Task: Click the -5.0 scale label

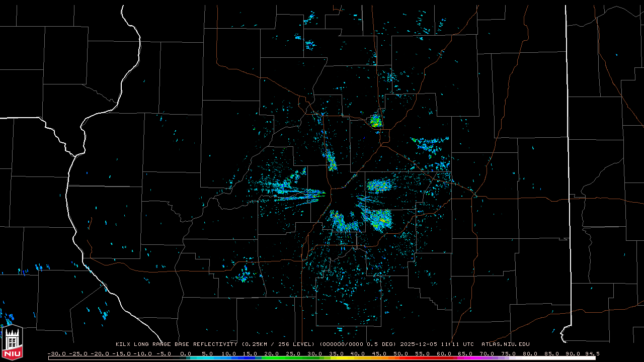Action: (164, 354)
